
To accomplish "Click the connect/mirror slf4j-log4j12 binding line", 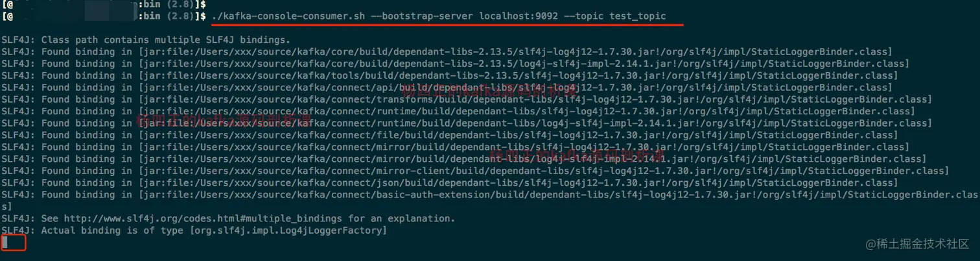I will [455, 147].
